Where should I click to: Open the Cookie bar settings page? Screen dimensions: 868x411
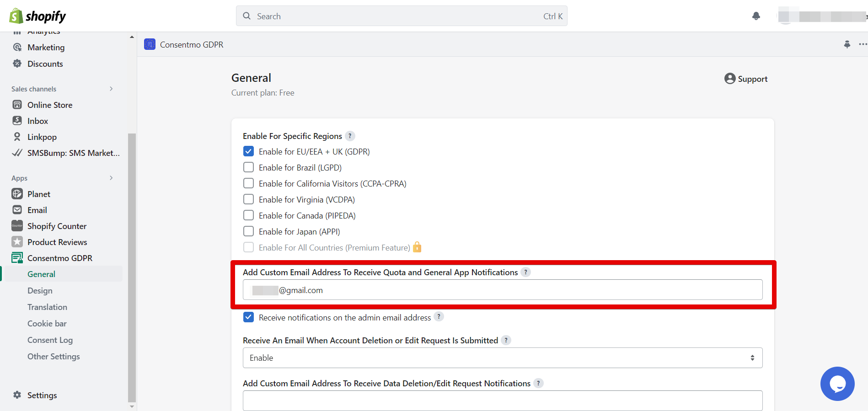[47, 324]
